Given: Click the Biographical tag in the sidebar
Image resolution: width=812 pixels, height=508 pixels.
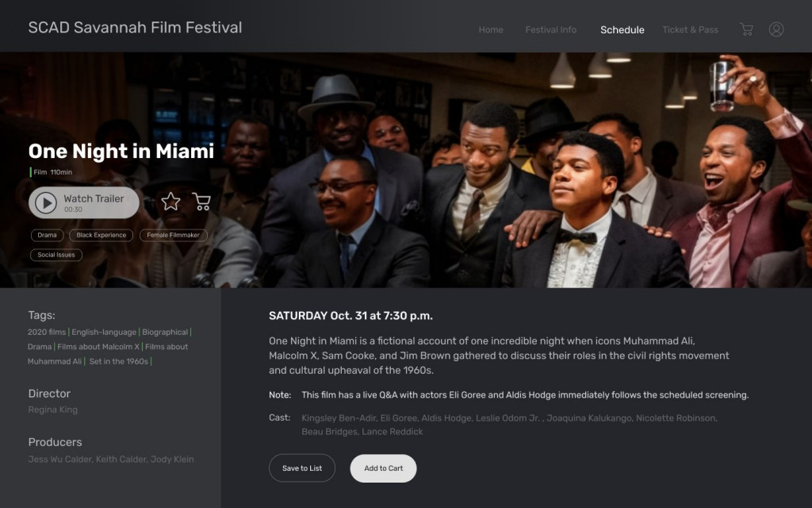Looking at the screenshot, I should pos(163,332).
